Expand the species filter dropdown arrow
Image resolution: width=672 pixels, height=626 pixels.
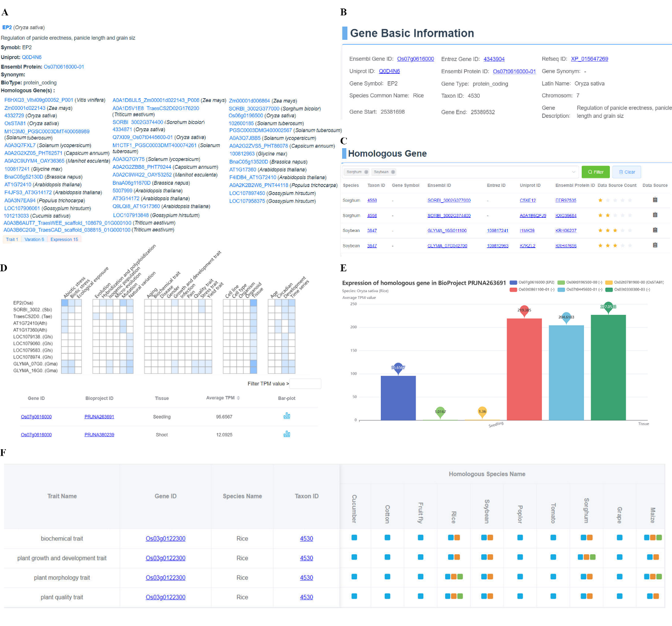pos(574,172)
